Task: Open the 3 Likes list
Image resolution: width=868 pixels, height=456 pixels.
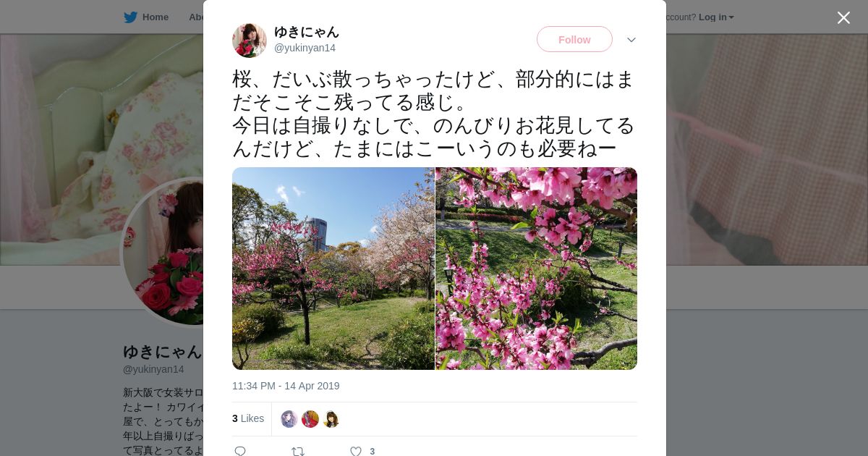Action: coord(248,418)
